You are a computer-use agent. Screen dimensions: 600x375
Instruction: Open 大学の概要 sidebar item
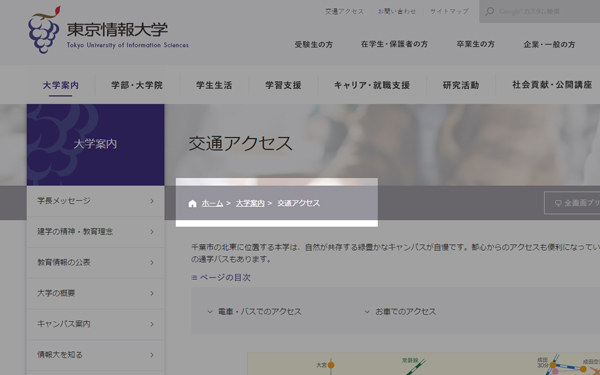coord(96,293)
